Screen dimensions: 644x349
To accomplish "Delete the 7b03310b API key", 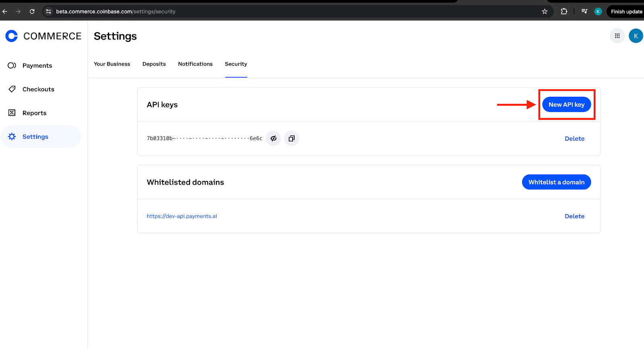I will [574, 139].
